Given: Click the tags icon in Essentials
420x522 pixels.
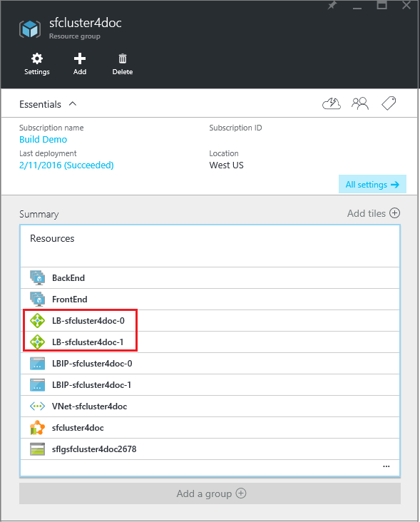Looking at the screenshot, I should pos(389,103).
